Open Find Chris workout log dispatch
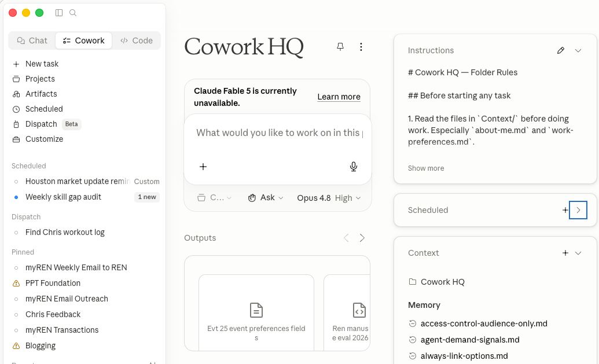 [x=65, y=232]
